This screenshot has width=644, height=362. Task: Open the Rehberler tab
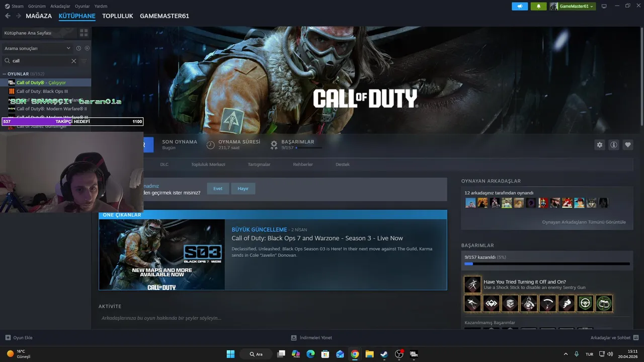(303, 164)
